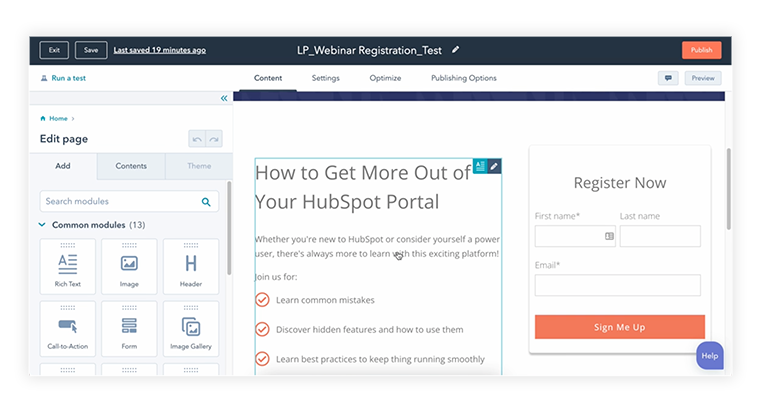The height and width of the screenshot is (411, 760).
Task: Click the undo arrow button
Action: [197, 139]
